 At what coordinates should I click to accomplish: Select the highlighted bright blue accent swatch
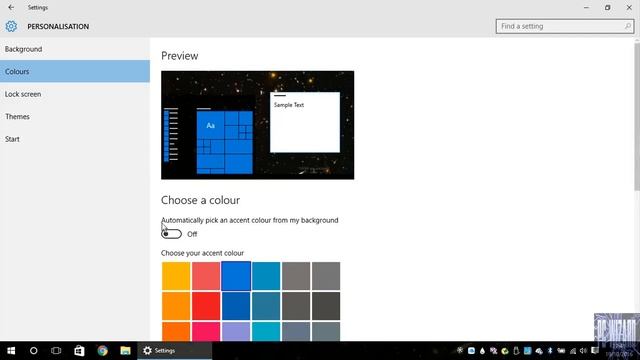point(236,276)
